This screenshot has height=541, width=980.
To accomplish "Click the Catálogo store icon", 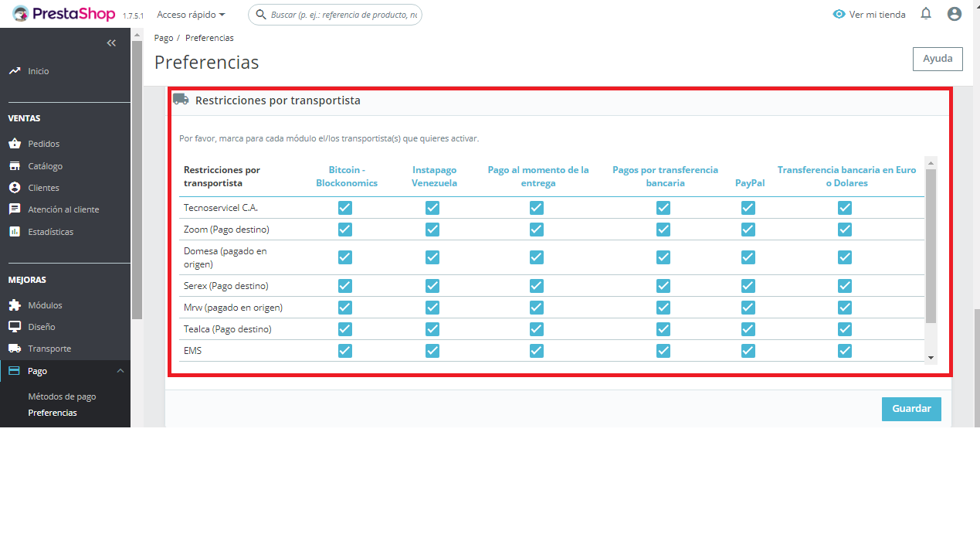I will pyautogui.click(x=14, y=166).
